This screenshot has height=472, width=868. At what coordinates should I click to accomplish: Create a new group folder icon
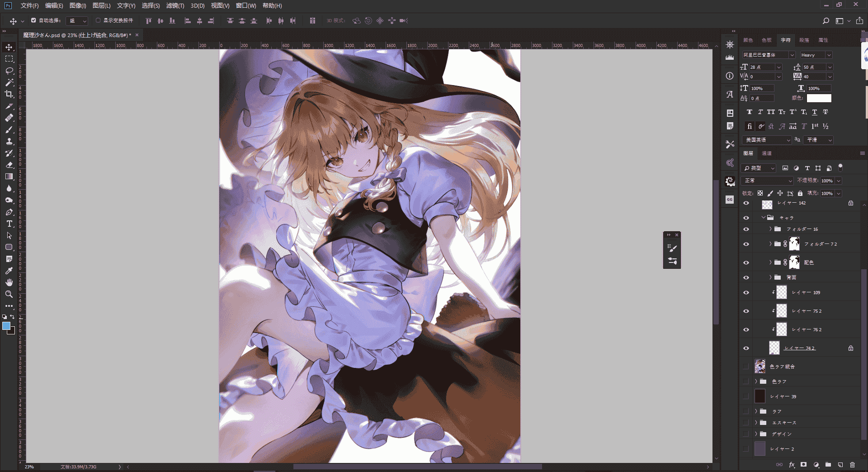(828, 465)
